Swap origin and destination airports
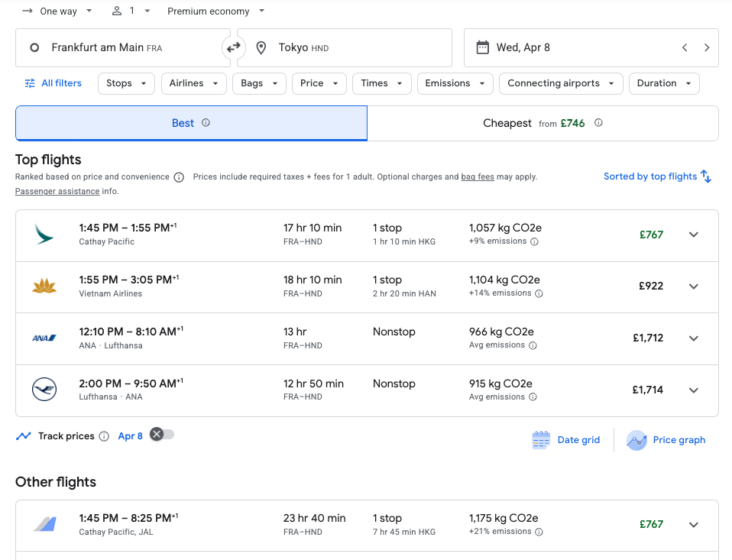Screen dimensions: 732x560 [234, 48]
